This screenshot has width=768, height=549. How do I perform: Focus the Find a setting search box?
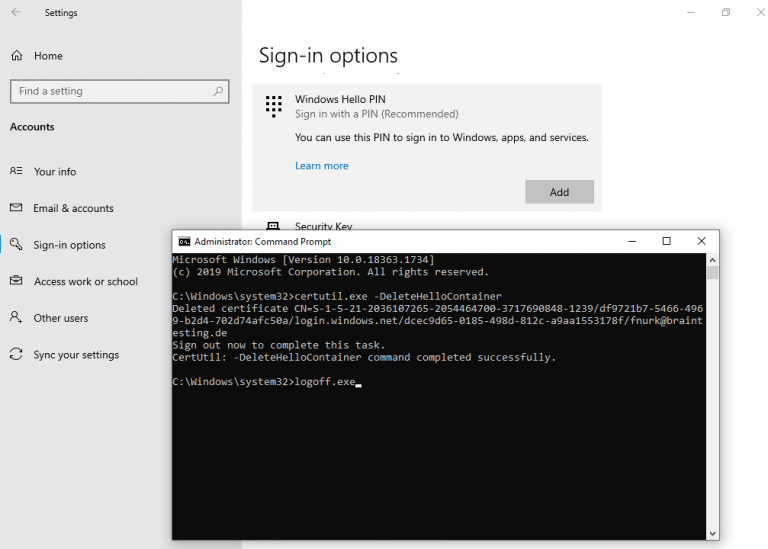click(x=120, y=92)
